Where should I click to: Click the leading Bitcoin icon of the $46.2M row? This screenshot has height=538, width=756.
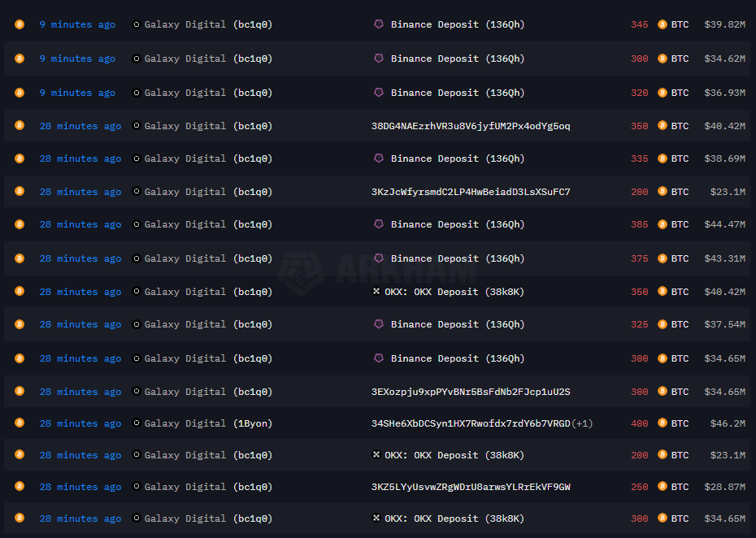coord(20,423)
